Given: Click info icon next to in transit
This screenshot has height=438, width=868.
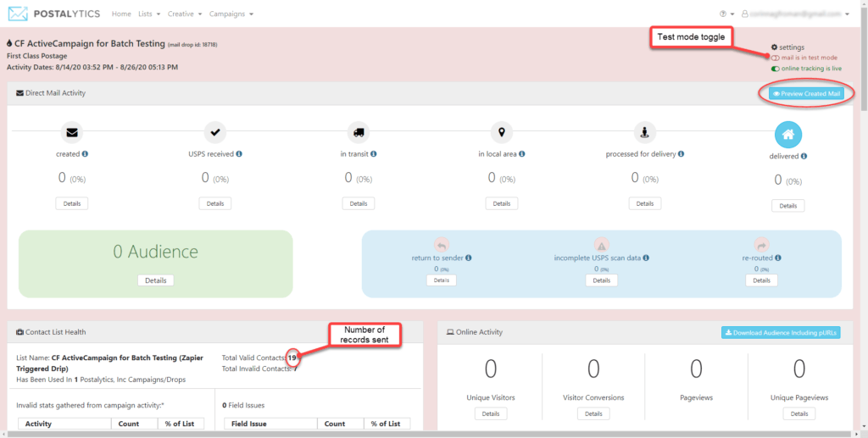Looking at the screenshot, I should click(x=374, y=153).
